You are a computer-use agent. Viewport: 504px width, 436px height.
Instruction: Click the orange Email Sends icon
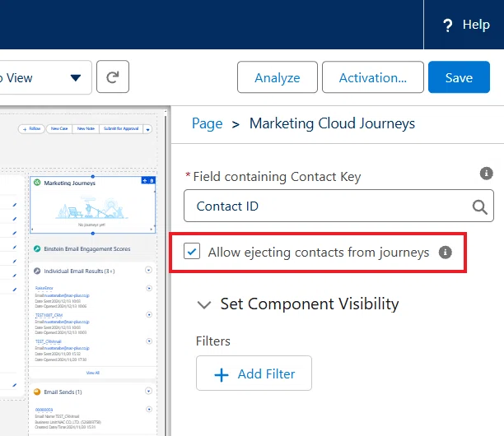37,392
